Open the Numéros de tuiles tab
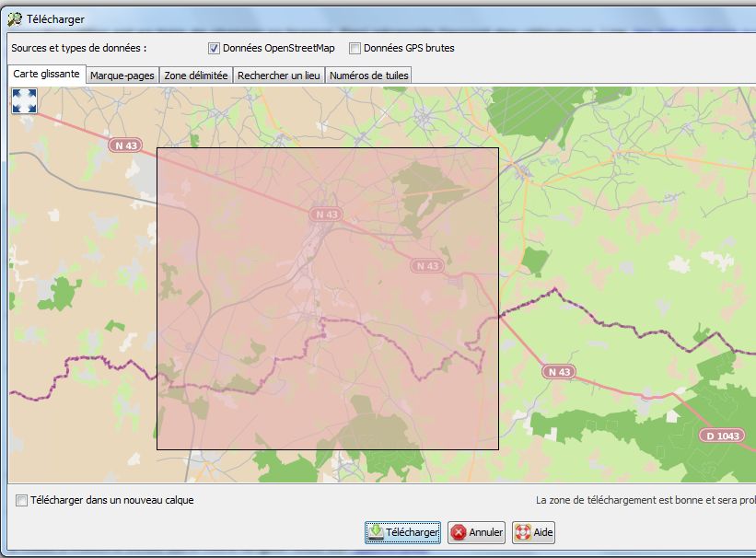The image size is (756, 558). click(368, 76)
